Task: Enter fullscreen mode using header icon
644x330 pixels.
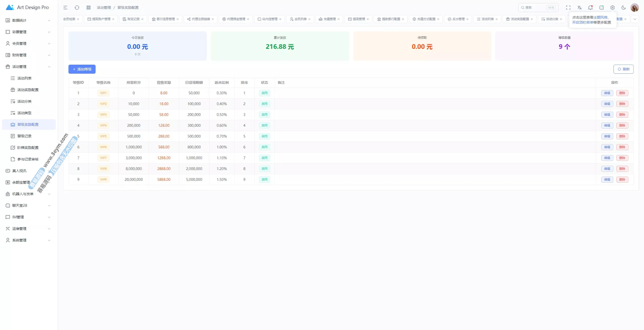Action: pyautogui.click(x=568, y=8)
